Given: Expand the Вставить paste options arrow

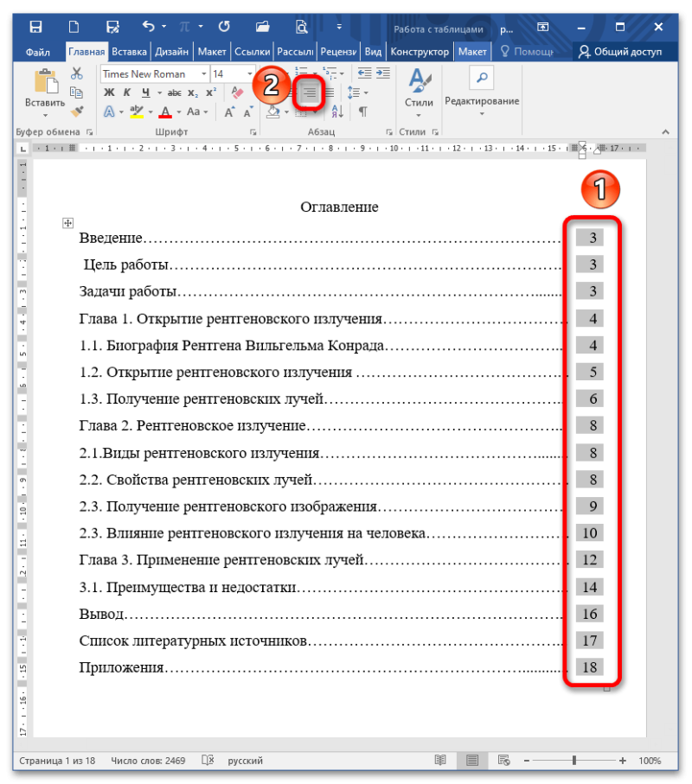Looking at the screenshot, I should pos(46,116).
